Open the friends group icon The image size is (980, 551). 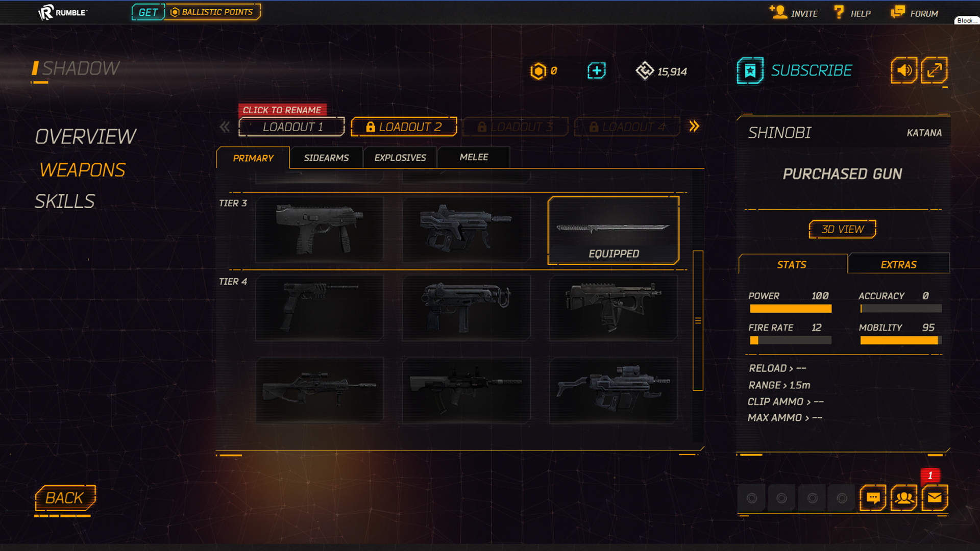(x=904, y=497)
